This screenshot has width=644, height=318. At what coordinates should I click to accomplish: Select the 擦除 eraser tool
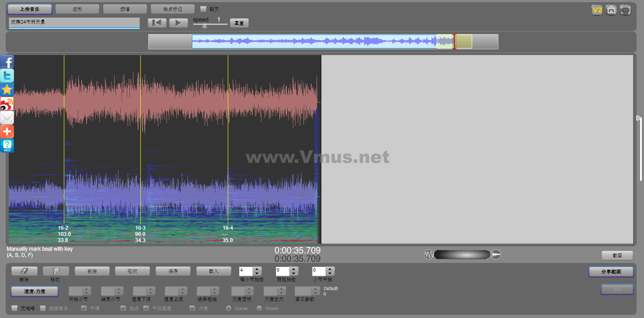click(x=24, y=271)
